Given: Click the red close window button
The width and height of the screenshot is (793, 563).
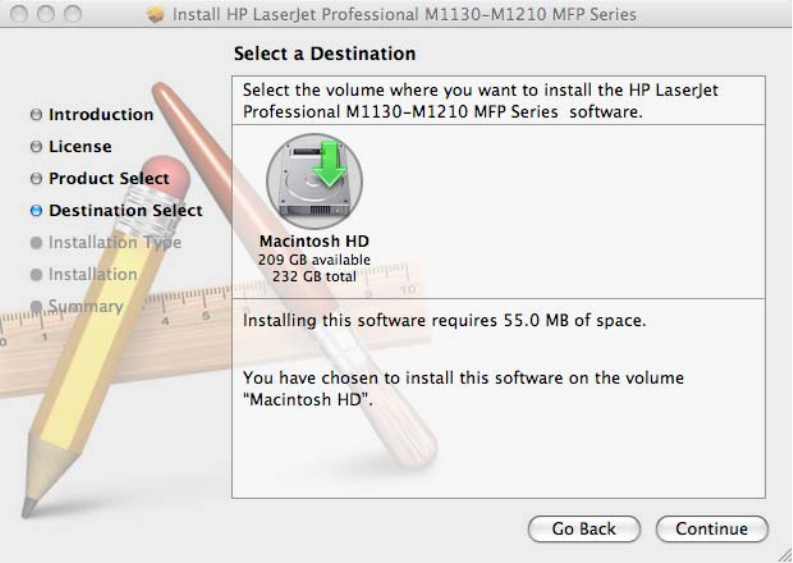Looking at the screenshot, I should point(19,14).
